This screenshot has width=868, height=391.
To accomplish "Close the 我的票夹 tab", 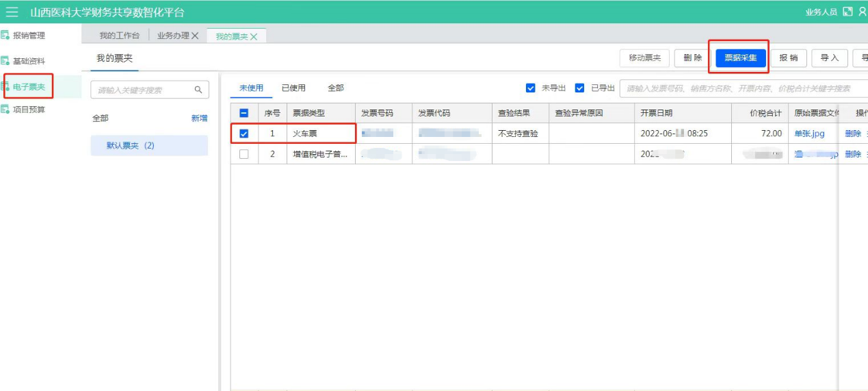I will pos(254,37).
